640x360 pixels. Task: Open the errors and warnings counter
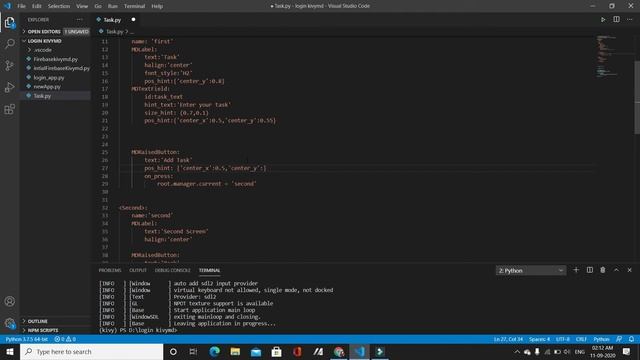65,339
